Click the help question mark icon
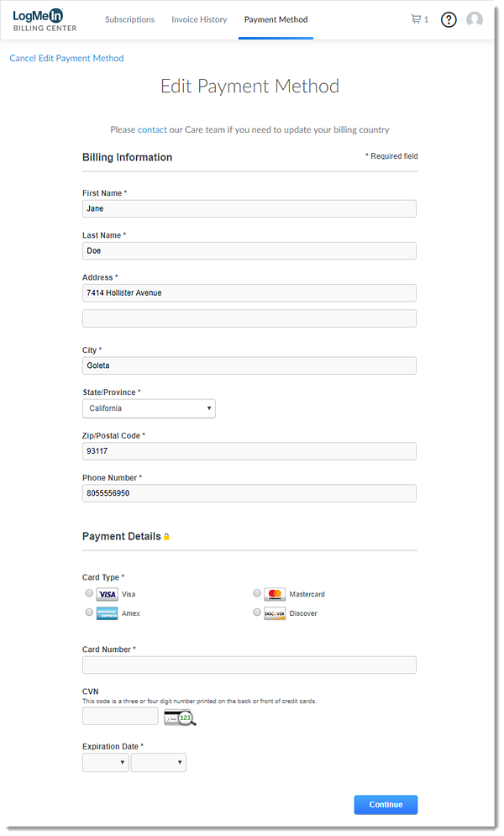Screen dimensions: 504x836 coord(449,19)
